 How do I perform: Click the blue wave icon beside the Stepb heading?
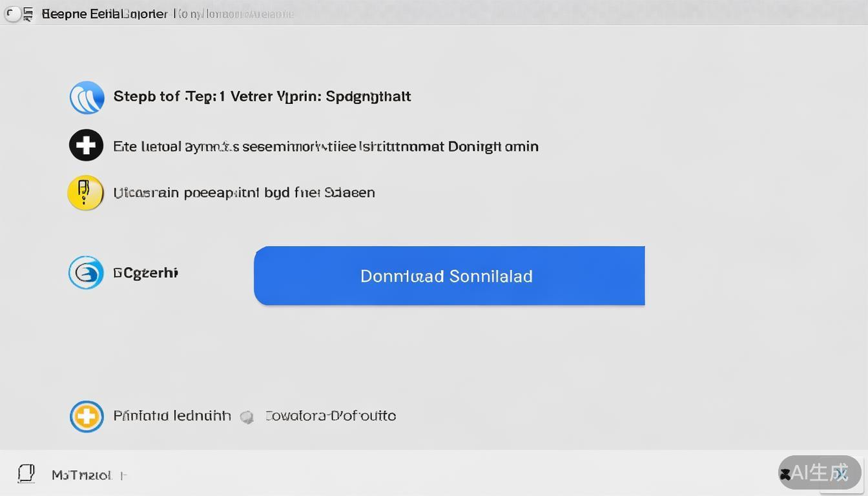tap(87, 98)
